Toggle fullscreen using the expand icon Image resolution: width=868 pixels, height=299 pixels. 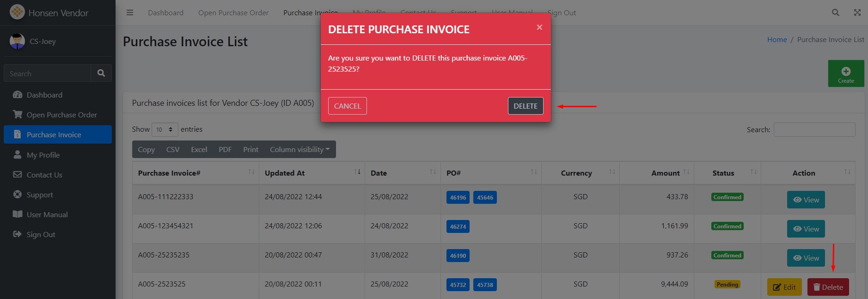(857, 12)
